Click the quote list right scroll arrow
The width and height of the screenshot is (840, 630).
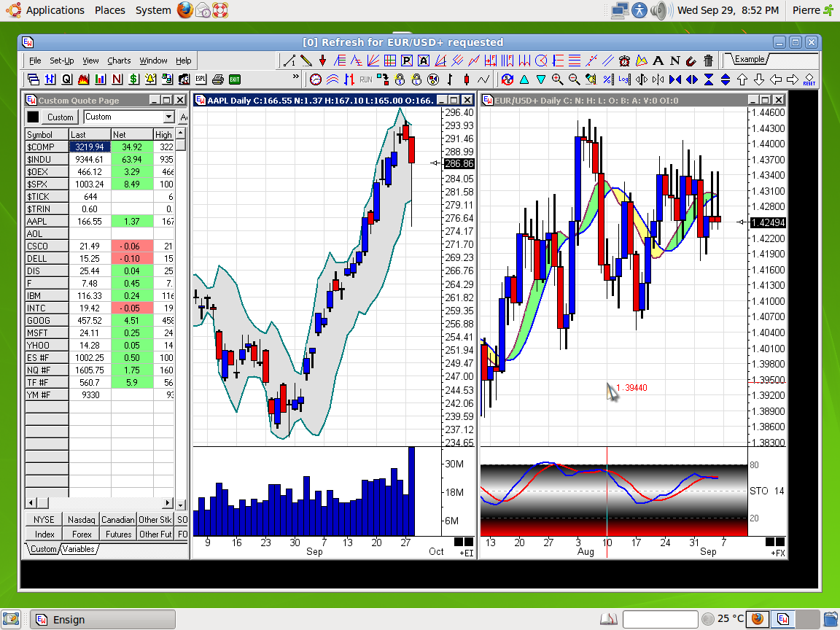tap(168, 503)
